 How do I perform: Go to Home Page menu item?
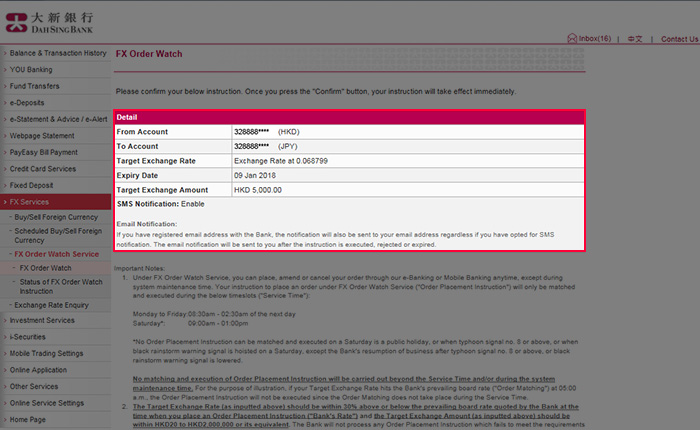click(x=28, y=419)
